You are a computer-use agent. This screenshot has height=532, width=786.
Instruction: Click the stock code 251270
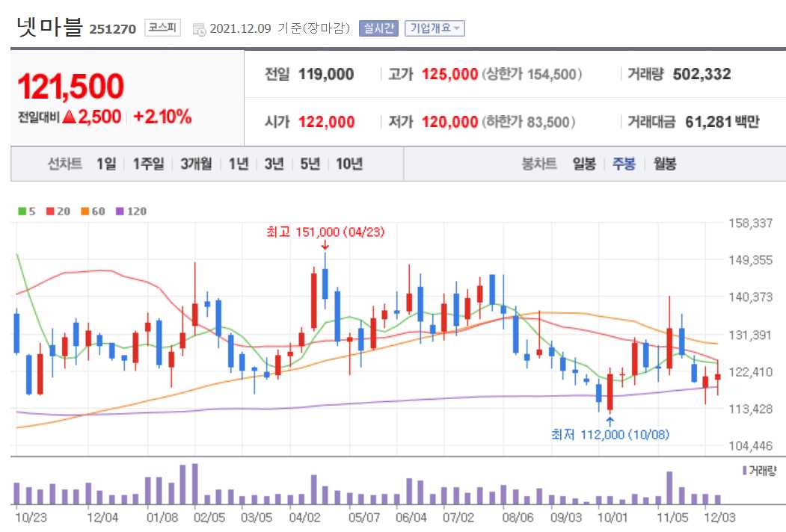[113, 29]
